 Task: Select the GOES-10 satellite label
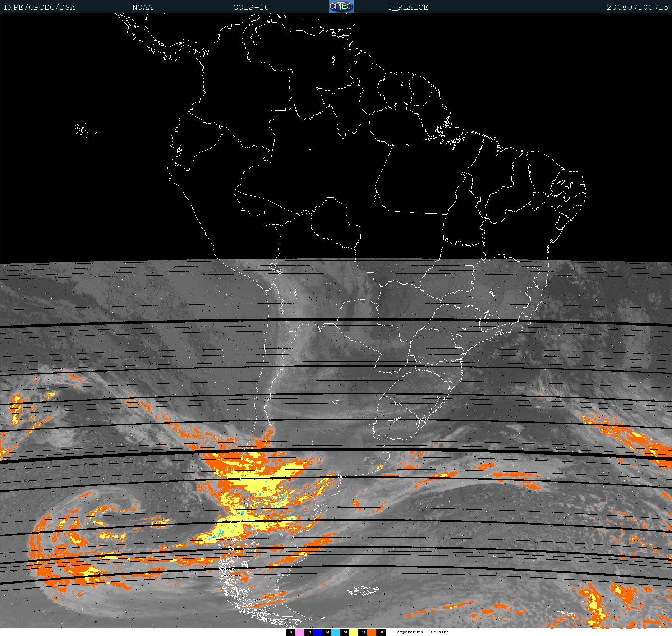tap(251, 7)
